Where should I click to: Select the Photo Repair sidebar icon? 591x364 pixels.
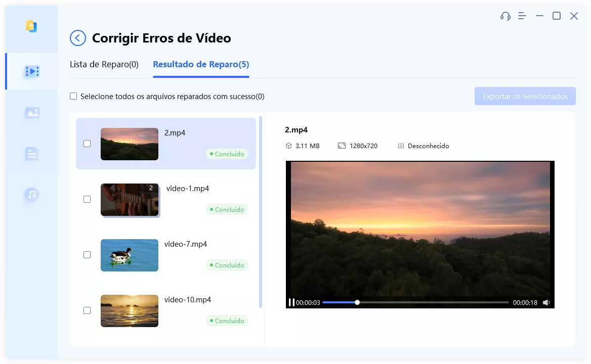[31, 112]
